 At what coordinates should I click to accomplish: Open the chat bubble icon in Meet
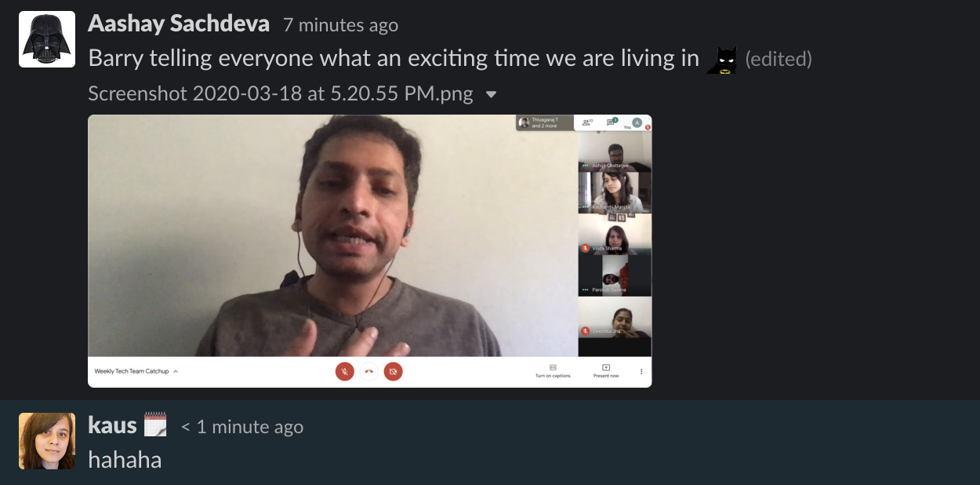point(612,122)
